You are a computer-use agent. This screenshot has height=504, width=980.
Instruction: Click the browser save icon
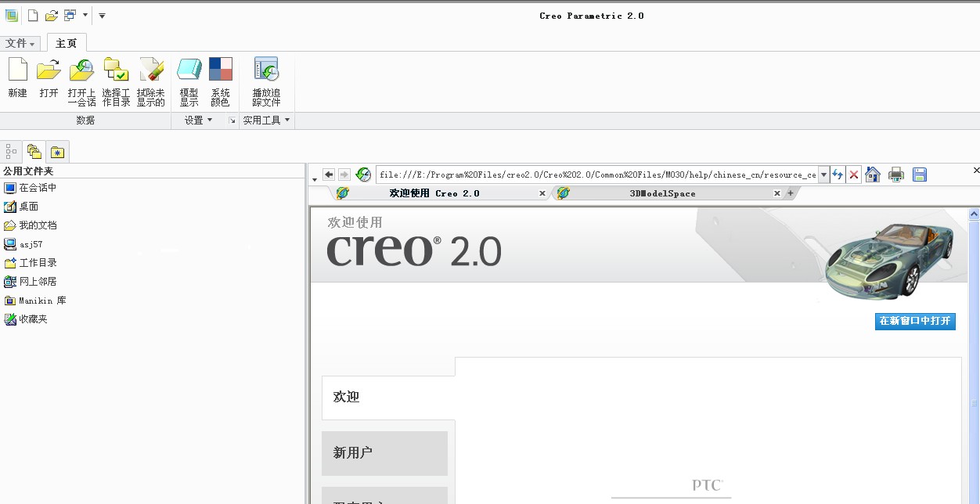point(920,175)
